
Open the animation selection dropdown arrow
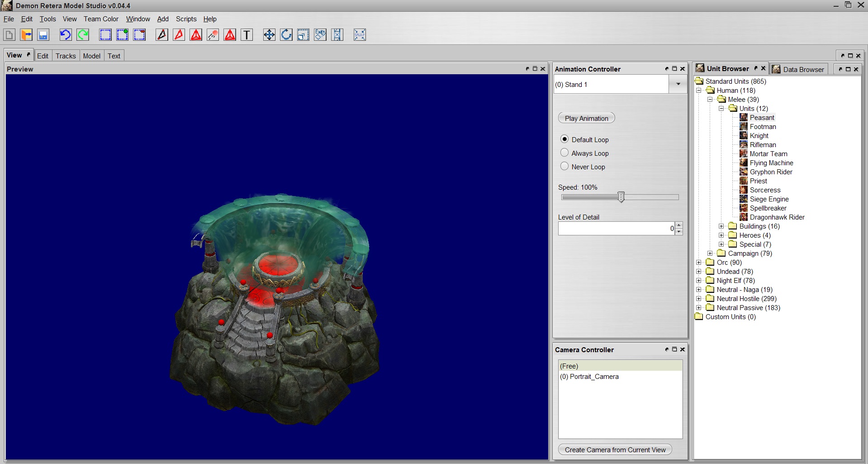coord(678,84)
